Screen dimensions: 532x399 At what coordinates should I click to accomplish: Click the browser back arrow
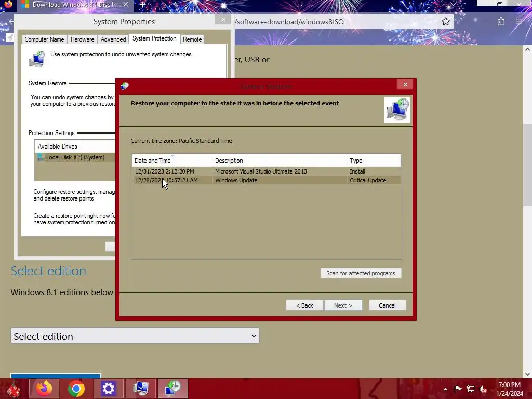pyautogui.click(x=11, y=22)
